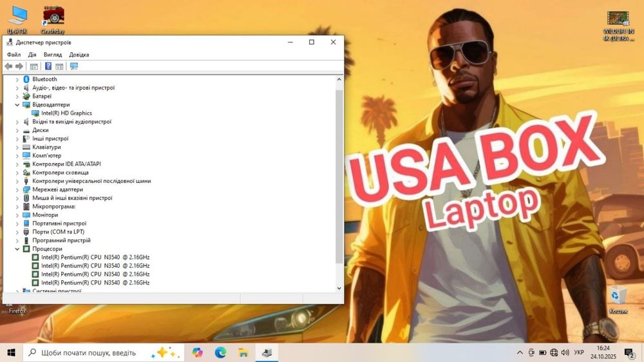This screenshot has height=362, width=644.
Task: Click the Bluetooth category icon
Action: click(x=26, y=79)
